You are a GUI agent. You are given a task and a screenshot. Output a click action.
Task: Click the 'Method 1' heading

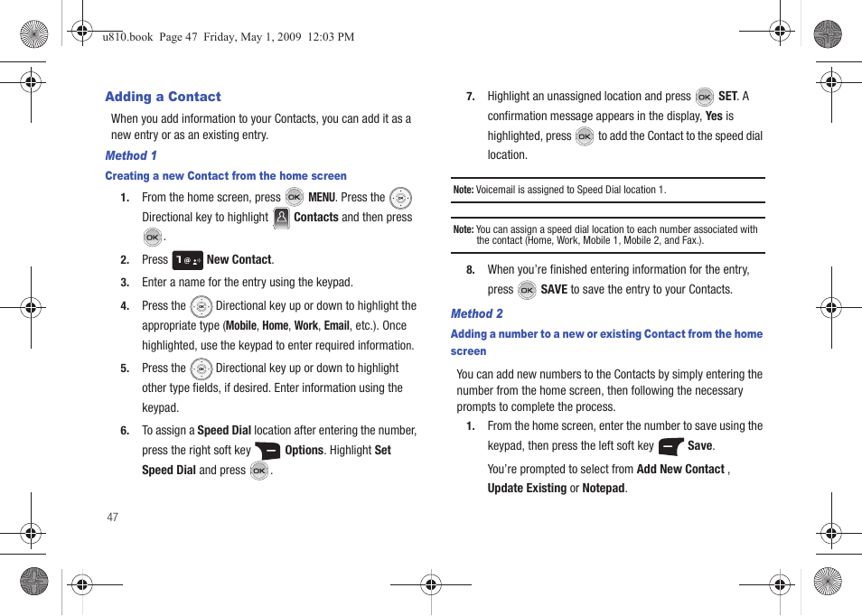click(131, 155)
